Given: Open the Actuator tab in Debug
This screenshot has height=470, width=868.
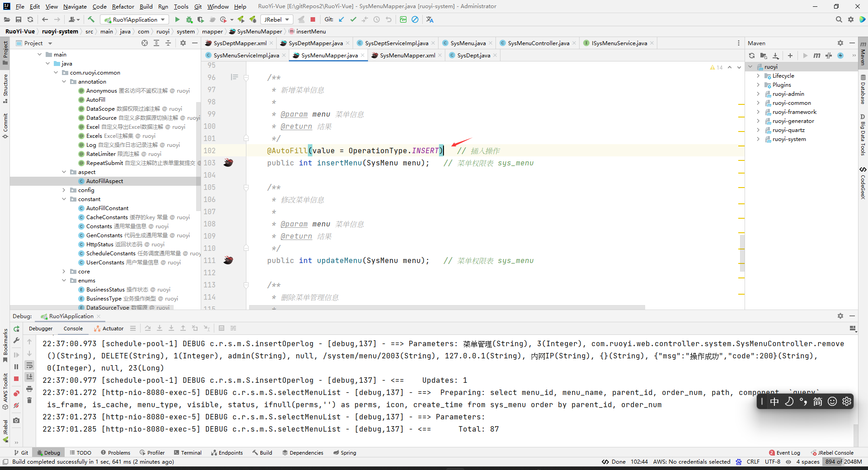Looking at the screenshot, I should tap(109, 329).
